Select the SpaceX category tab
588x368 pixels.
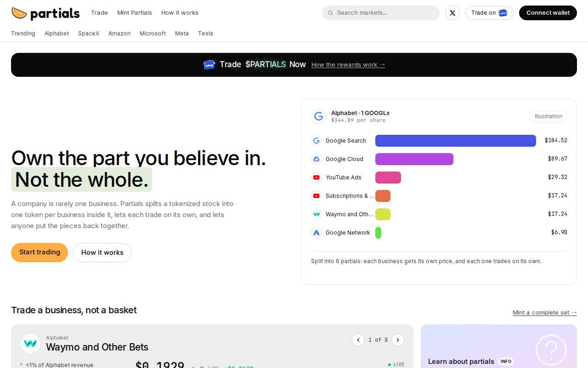pos(89,34)
